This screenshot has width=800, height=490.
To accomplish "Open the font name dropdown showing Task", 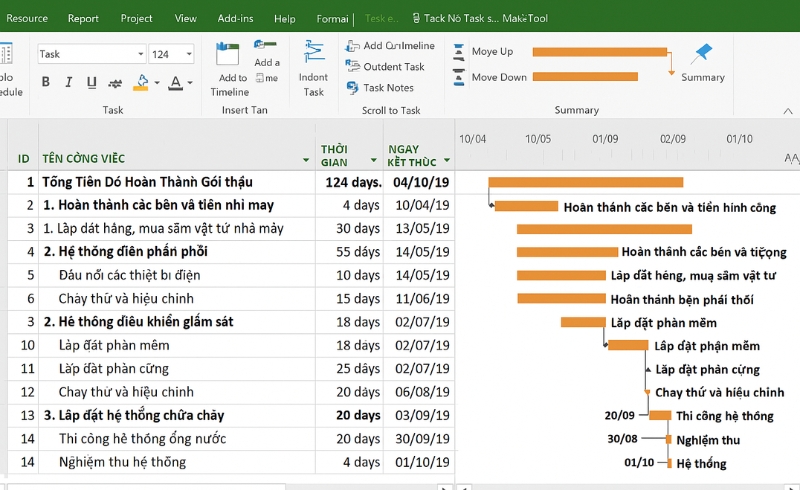I will (x=139, y=54).
